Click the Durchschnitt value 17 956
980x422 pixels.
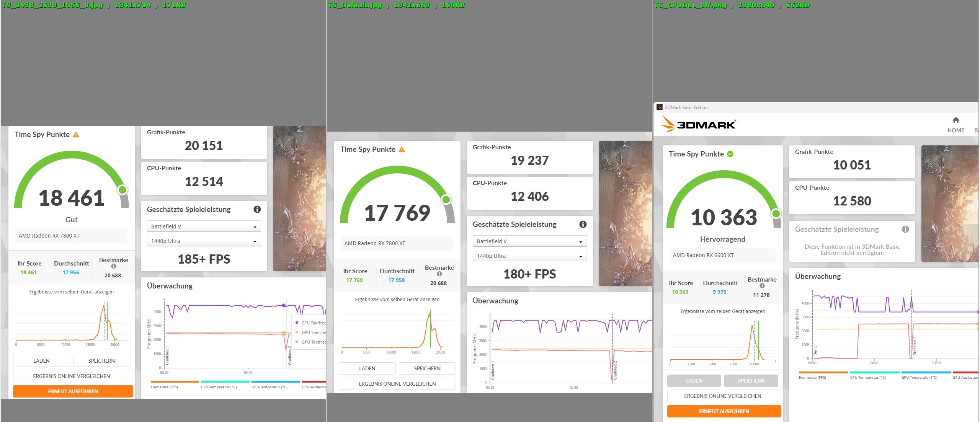(x=71, y=272)
